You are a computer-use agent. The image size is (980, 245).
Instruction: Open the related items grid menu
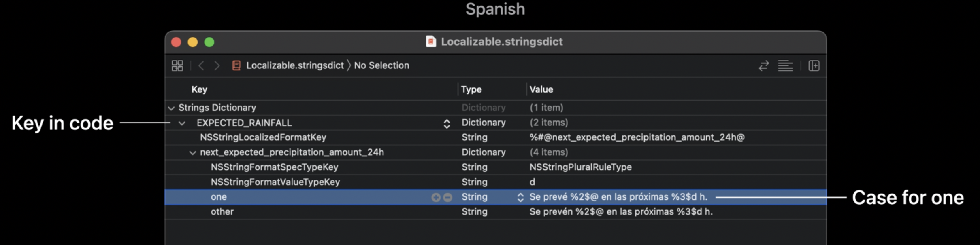[177, 65]
